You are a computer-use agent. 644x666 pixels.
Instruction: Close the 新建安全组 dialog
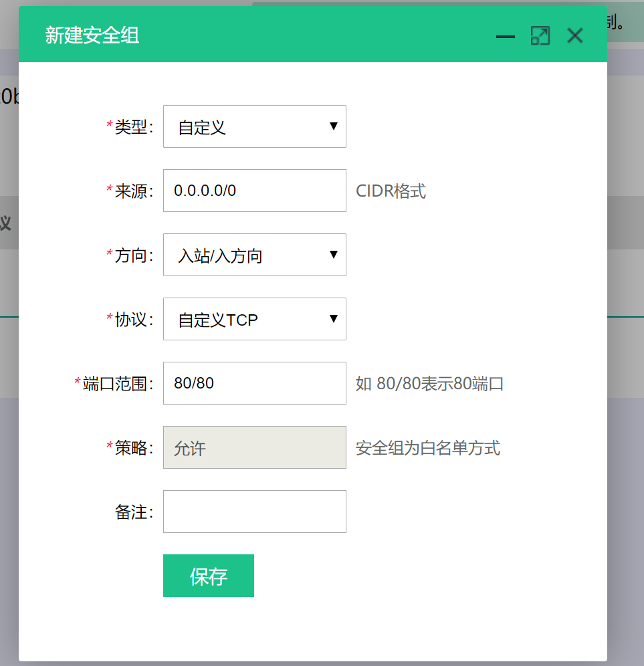coord(575,35)
